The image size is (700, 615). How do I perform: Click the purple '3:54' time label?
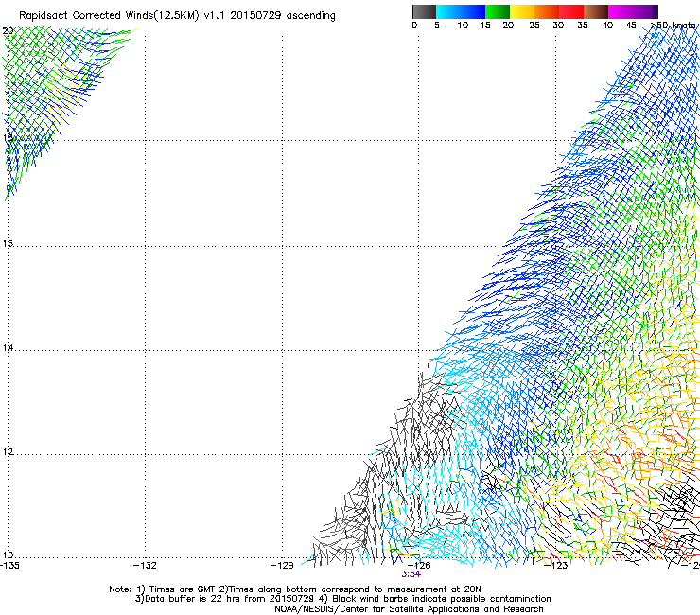tap(411, 574)
